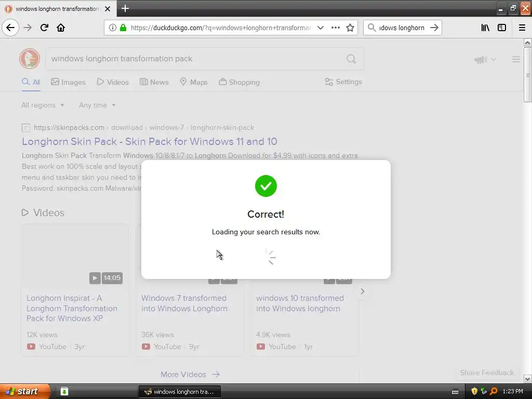Switch to the News tab
This screenshot has width=532, height=399.
(x=154, y=82)
